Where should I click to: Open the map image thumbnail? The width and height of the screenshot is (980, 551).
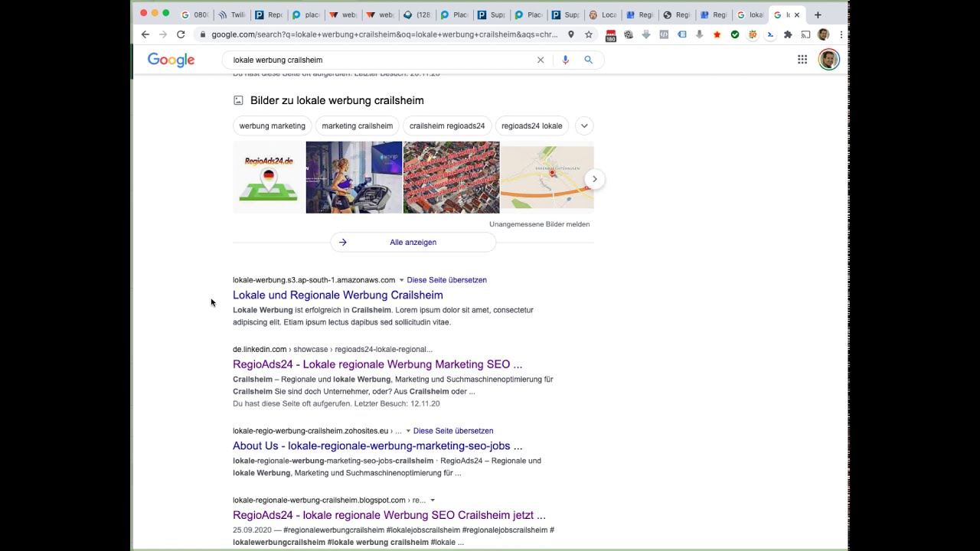click(x=547, y=178)
